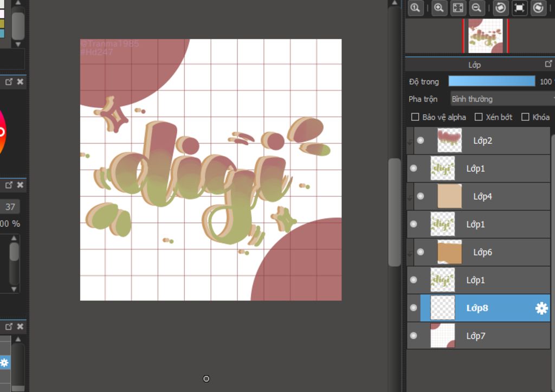Close the bottom-left brush list panel

[20, 326]
